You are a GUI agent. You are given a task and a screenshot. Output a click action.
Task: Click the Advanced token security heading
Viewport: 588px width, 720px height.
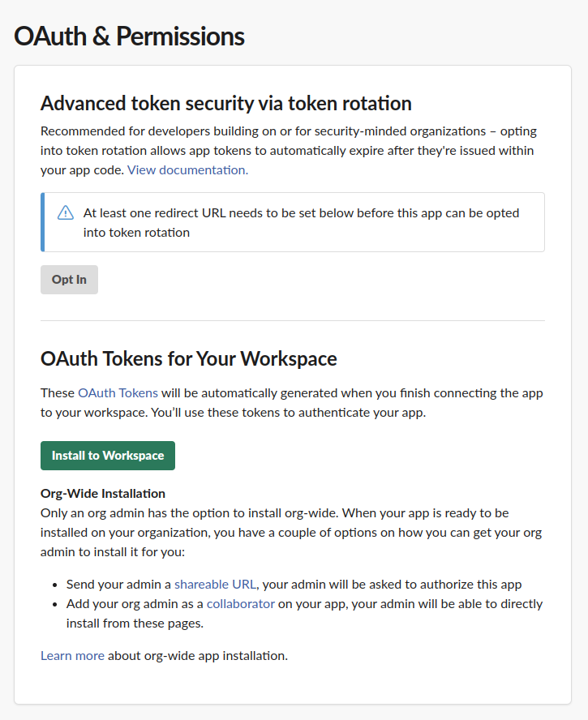pyautogui.click(x=226, y=103)
